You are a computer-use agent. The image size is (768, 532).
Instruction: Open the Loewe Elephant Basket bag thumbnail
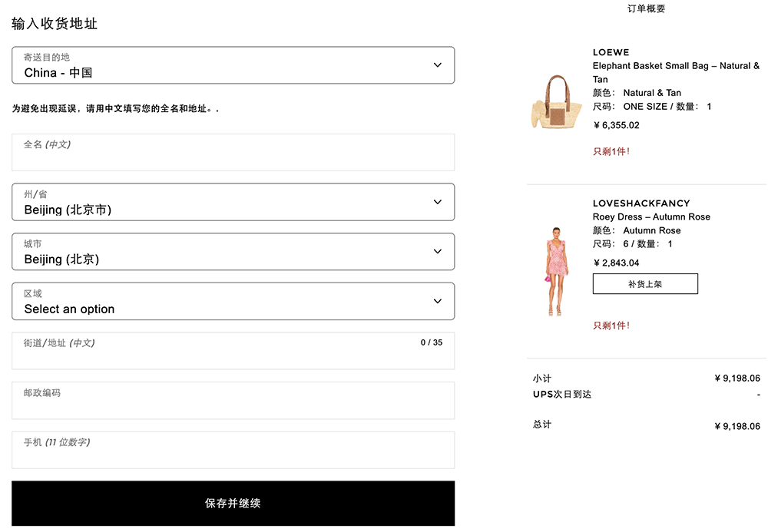point(557,102)
